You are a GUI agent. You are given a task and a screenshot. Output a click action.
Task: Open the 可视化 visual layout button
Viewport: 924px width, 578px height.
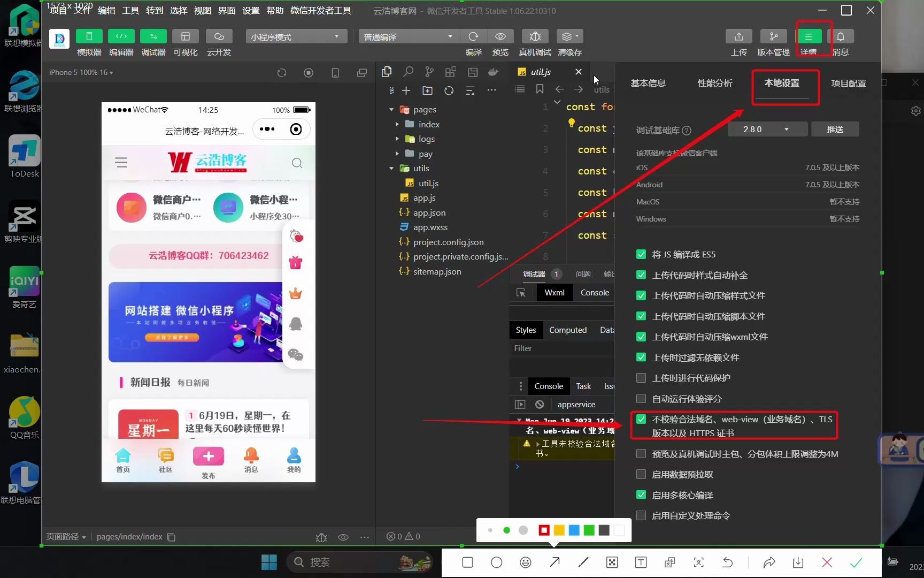click(186, 36)
